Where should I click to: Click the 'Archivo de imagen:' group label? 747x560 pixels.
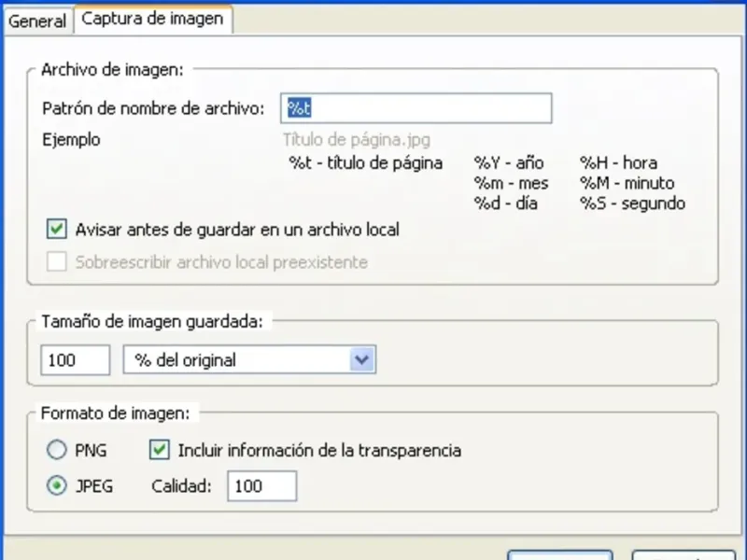tap(112, 69)
